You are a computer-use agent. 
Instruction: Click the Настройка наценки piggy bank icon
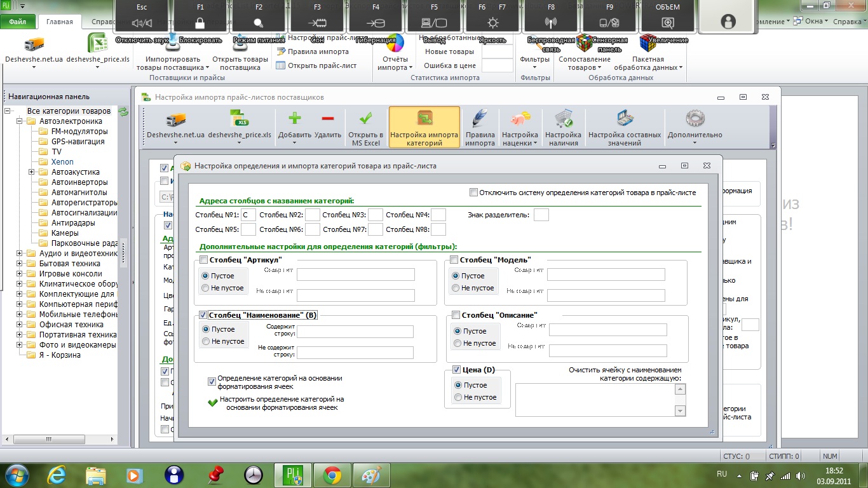520,119
